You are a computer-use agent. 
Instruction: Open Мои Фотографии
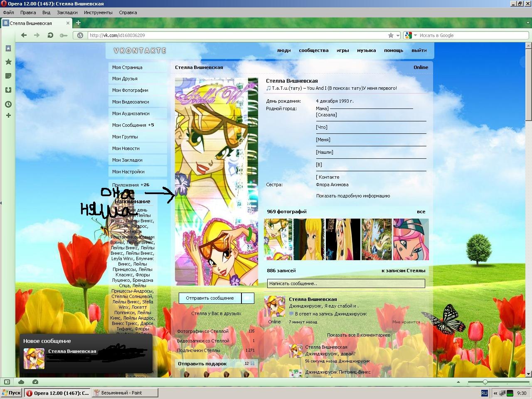tap(138, 90)
